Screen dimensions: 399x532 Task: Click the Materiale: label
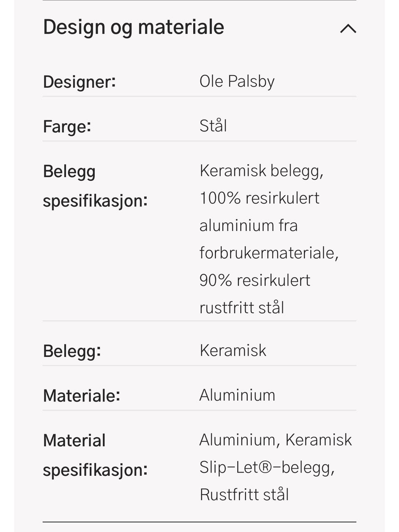point(81,396)
